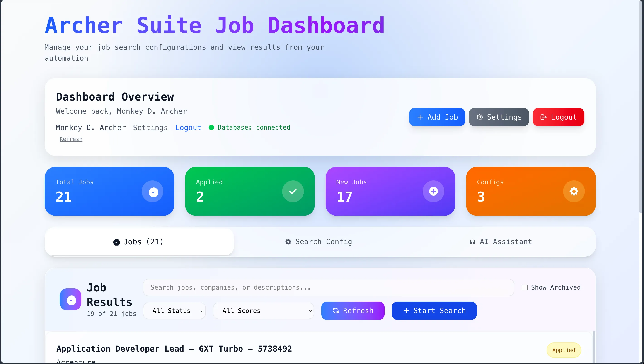644x364 pixels.
Task: Click the Total Jobs card circular icon
Action: (x=152, y=192)
